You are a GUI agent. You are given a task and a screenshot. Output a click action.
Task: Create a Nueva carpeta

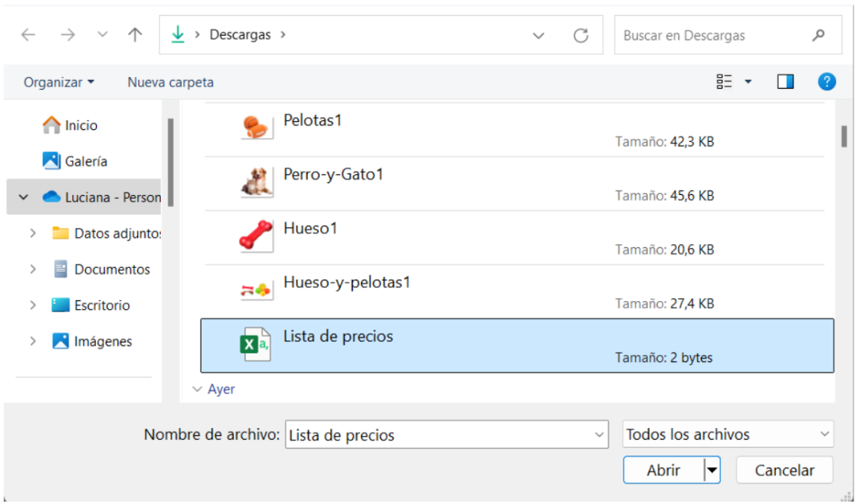tap(171, 82)
